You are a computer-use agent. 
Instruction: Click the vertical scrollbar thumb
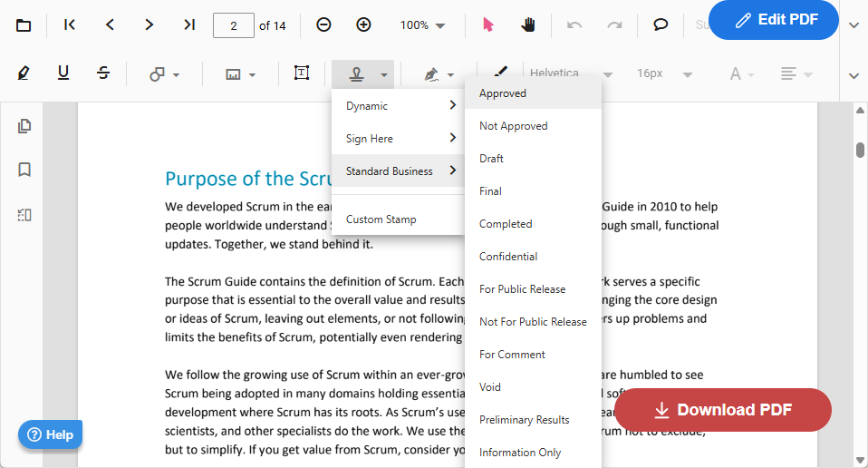click(x=859, y=150)
